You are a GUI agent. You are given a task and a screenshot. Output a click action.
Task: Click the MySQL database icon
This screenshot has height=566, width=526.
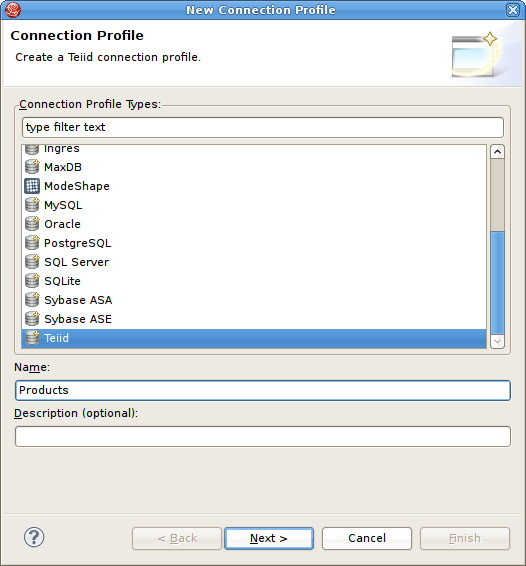(x=32, y=205)
